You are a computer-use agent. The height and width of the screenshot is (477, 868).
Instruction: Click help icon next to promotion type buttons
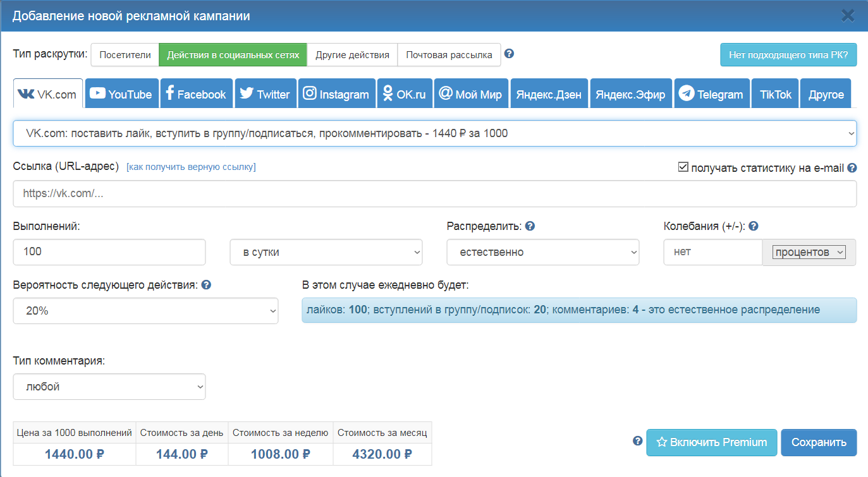pos(509,54)
